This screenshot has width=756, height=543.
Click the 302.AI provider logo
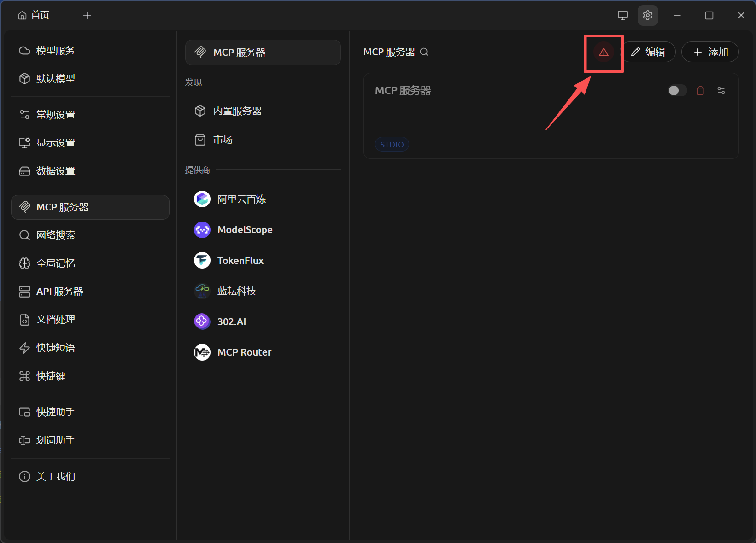click(202, 321)
